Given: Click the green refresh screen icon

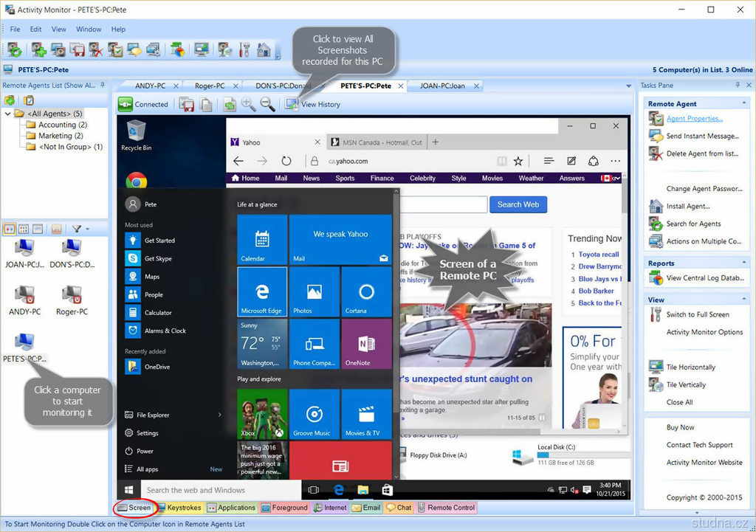Looking at the screenshot, I should (230, 104).
